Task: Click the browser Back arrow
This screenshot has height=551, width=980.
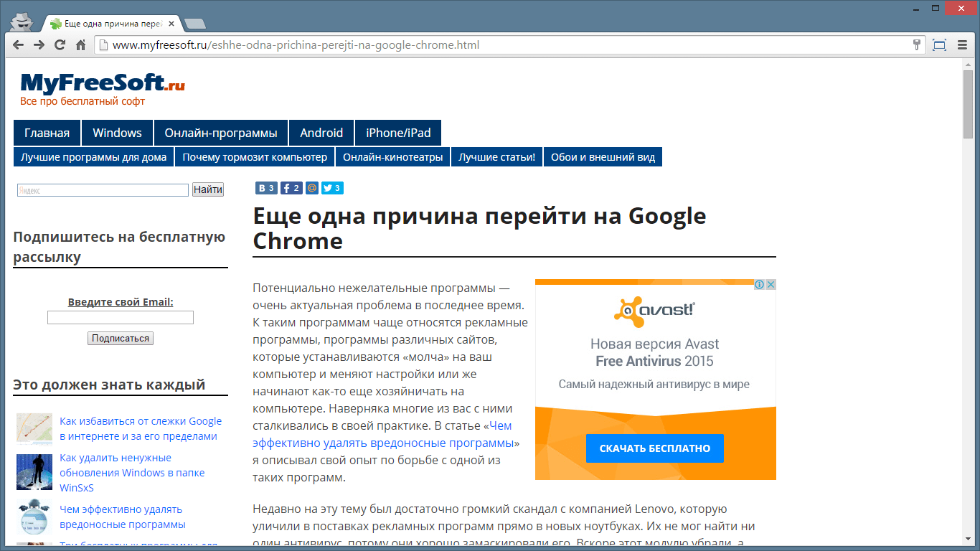Action: point(19,45)
